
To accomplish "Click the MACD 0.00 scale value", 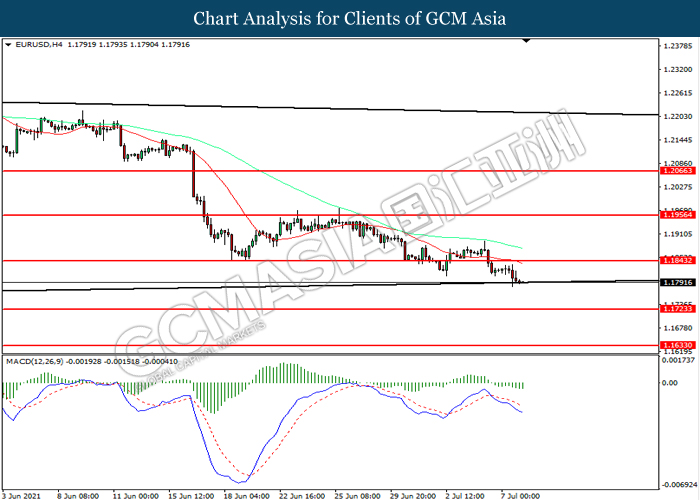I will tap(670, 383).
